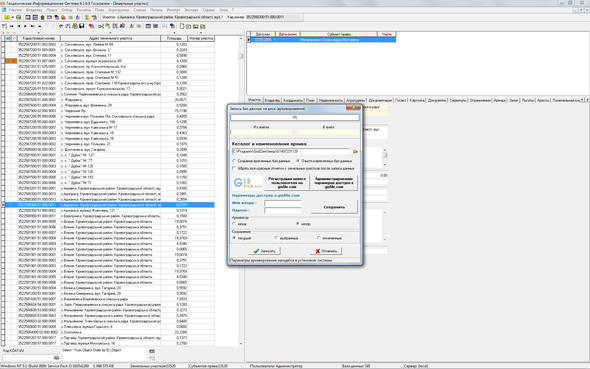Click 'Сервер (local)' in status bar

[415, 366]
